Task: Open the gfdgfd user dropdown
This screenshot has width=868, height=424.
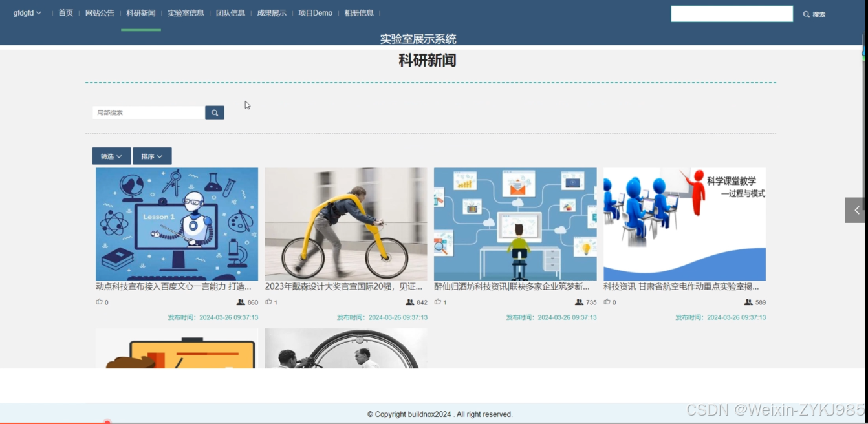Action: point(27,13)
